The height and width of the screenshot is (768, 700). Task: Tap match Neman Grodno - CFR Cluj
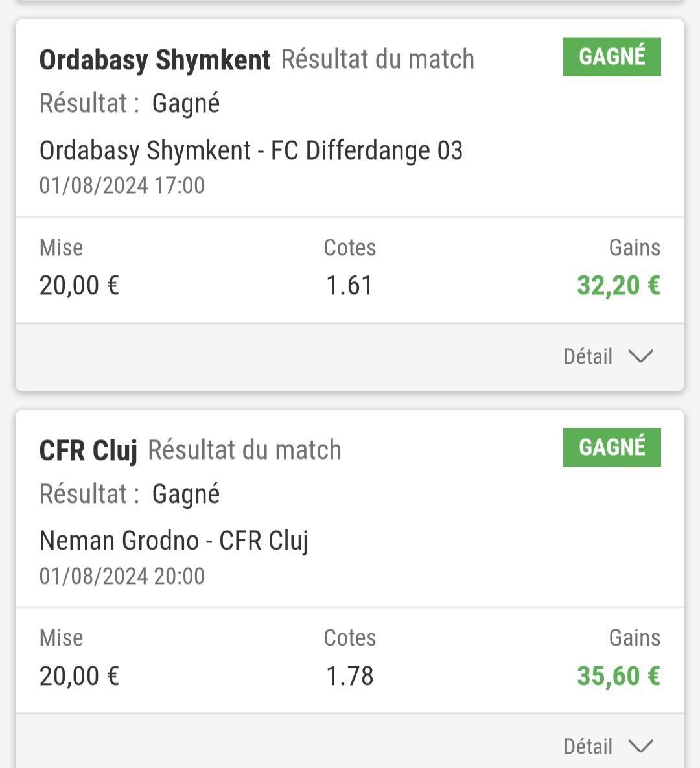click(174, 541)
